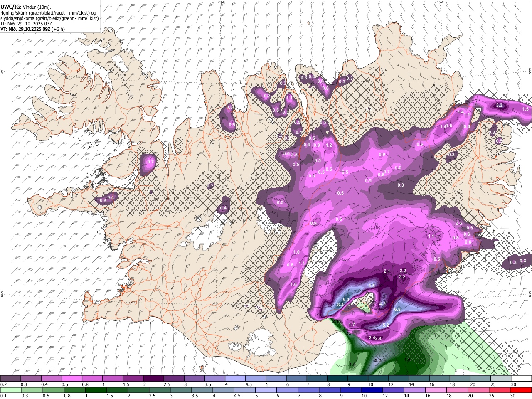The height and width of the screenshot is (399, 532).
Task: Click the '1.2' precipitation value in the north
Action: 329,145
